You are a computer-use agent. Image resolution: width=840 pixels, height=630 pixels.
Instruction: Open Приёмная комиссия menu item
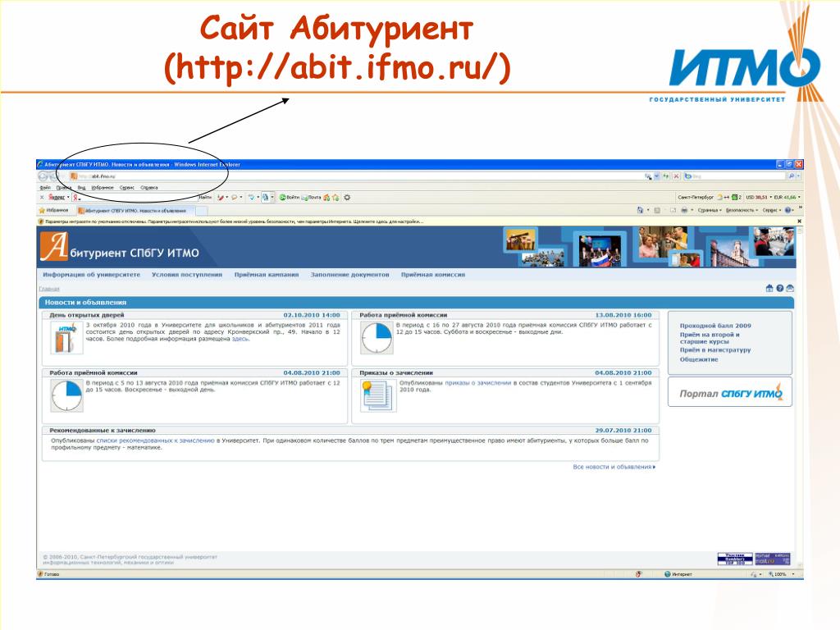(x=433, y=275)
